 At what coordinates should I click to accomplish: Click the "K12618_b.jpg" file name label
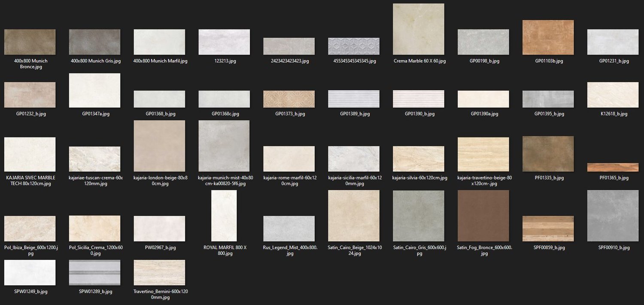(x=614, y=114)
